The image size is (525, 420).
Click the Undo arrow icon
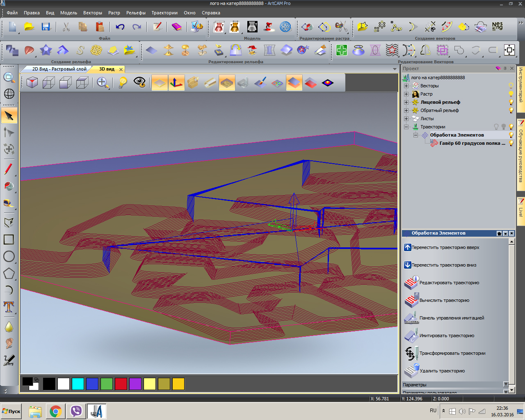pyautogui.click(x=120, y=27)
